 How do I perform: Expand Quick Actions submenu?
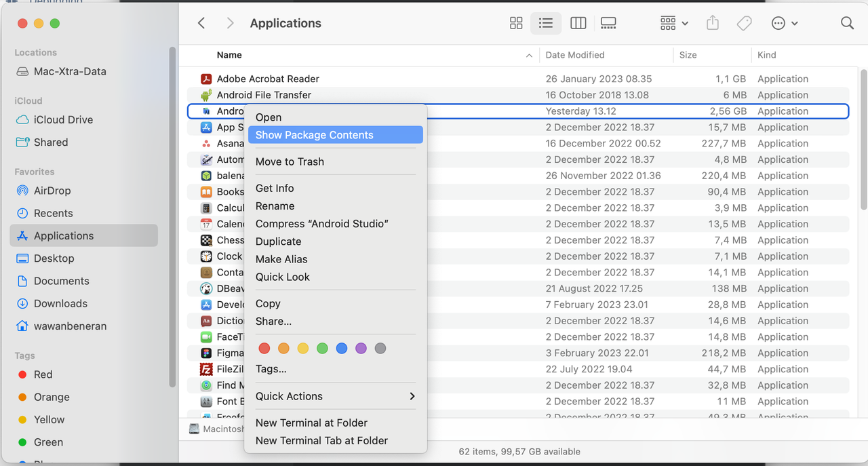pos(335,396)
